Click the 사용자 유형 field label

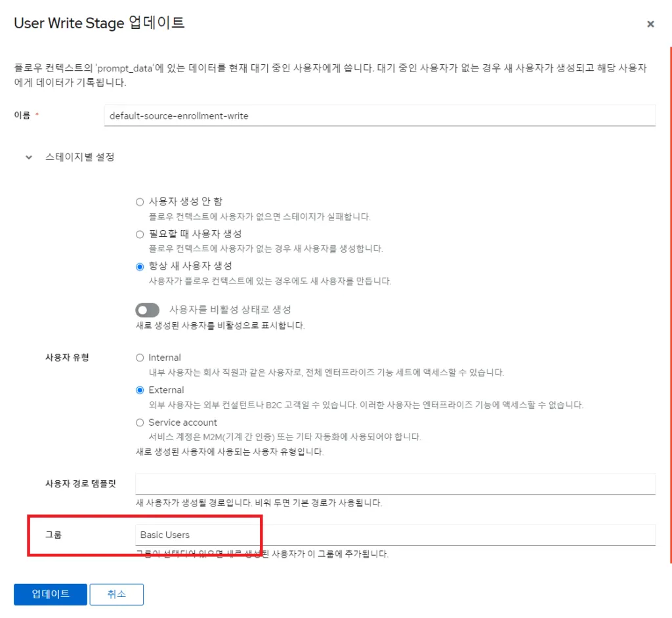[66, 358]
